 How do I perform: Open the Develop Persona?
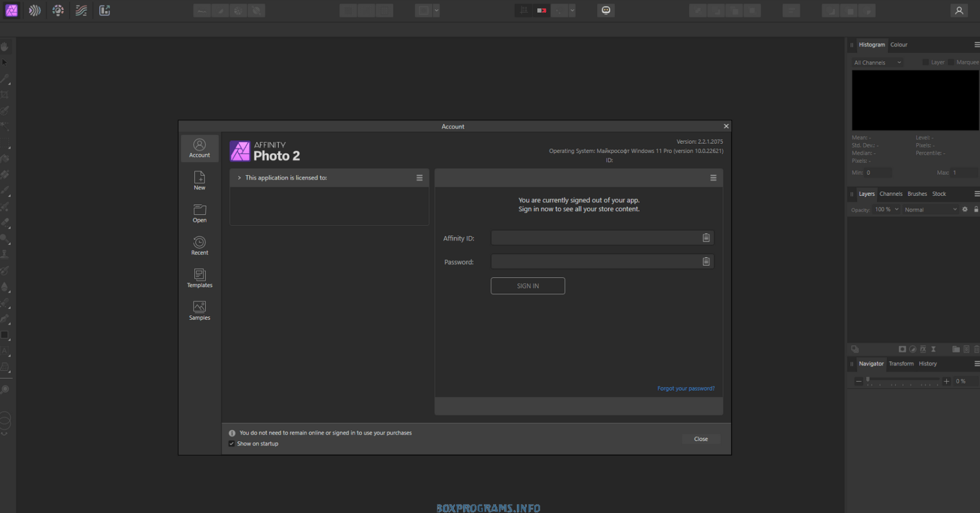pyautogui.click(x=58, y=10)
